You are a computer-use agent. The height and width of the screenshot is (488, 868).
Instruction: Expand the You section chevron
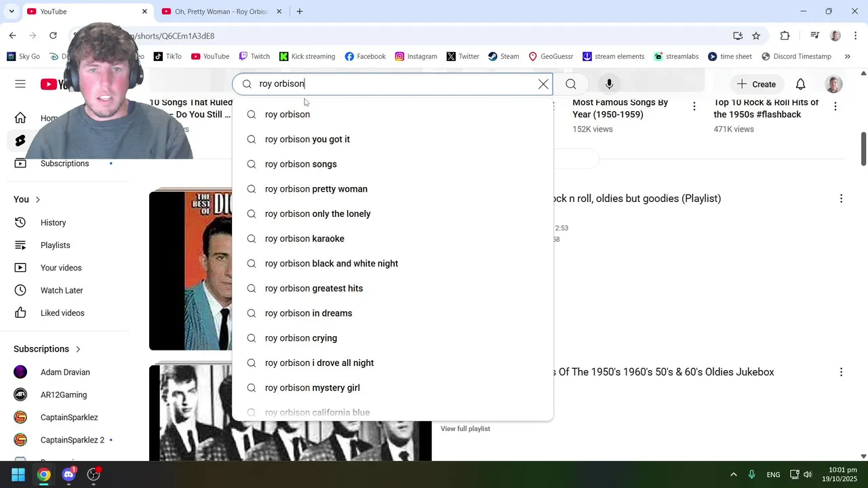coord(38,199)
